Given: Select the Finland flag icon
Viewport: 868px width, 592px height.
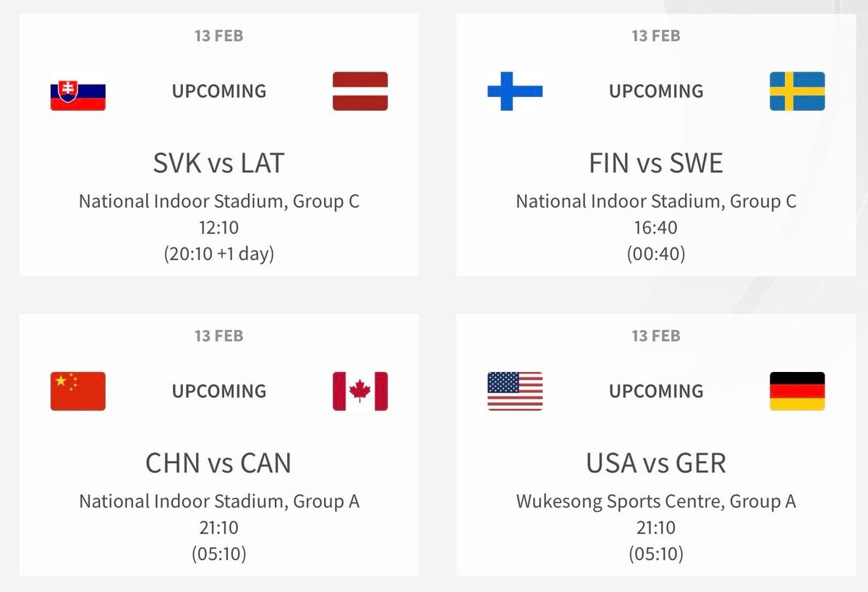Looking at the screenshot, I should point(515,91).
